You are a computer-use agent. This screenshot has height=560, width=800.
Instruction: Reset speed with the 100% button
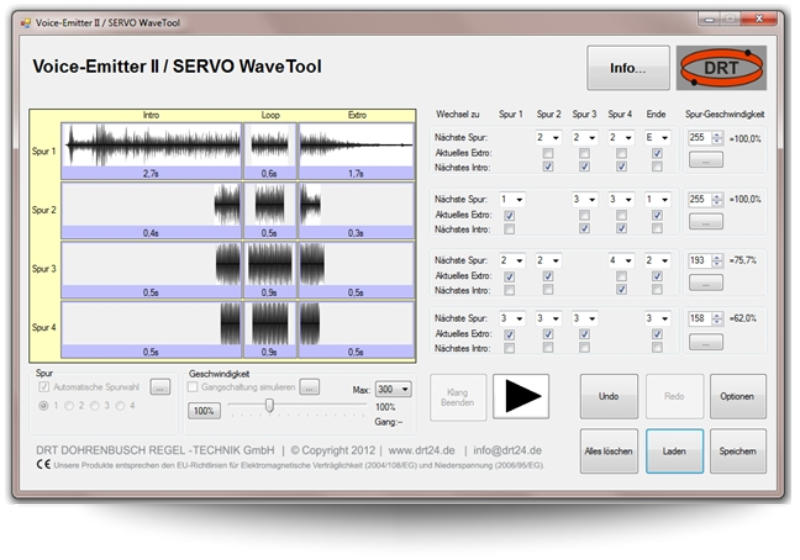coord(204,411)
